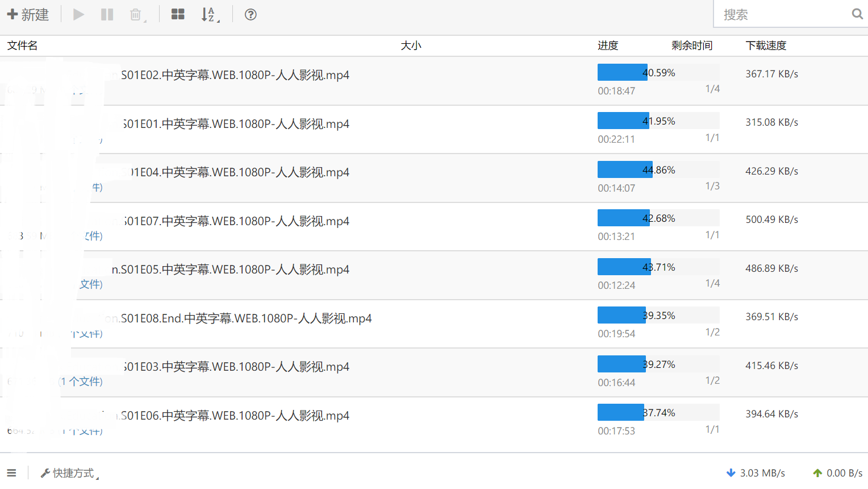Screen dimensions: 868x489
Task: Select the S01E03 mp4 download task
Action: (434, 373)
